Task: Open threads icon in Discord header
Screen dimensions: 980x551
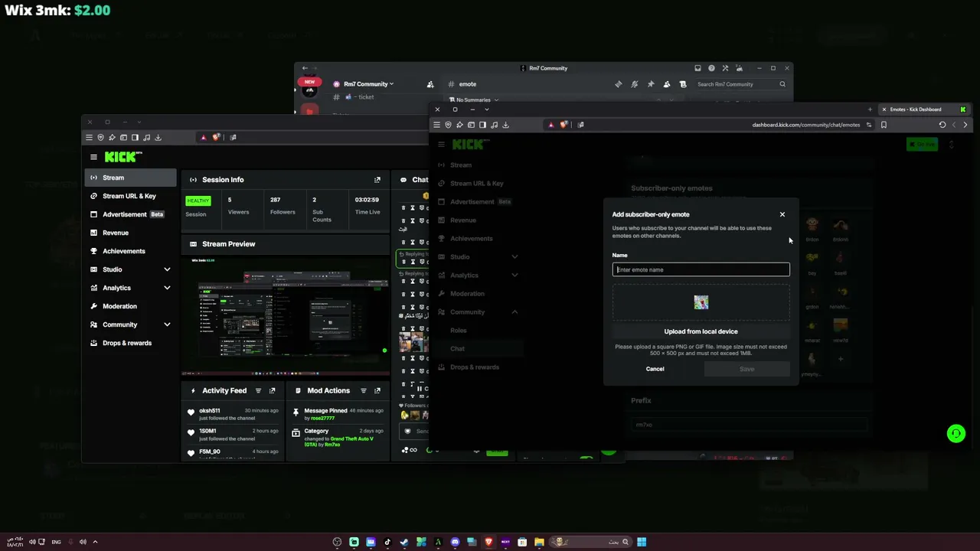Action: 619,84
